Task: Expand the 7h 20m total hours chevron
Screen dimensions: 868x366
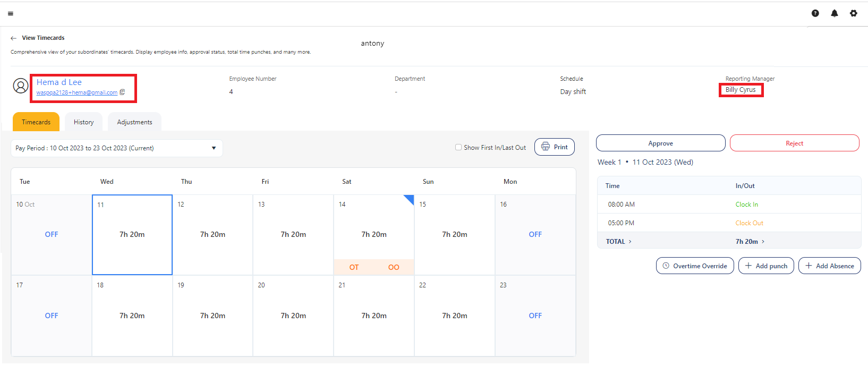Action: tap(763, 242)
